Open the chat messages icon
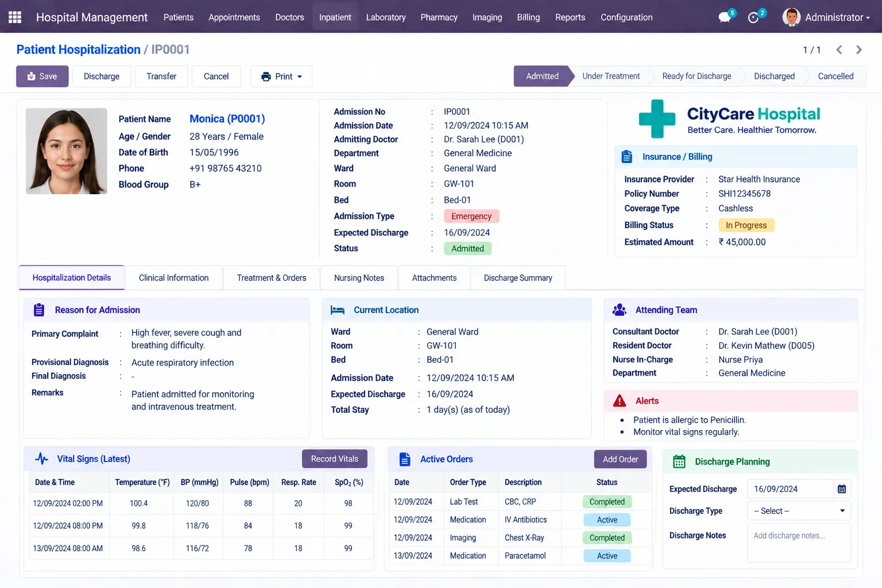 pyautogui.click(x=725, y=17)
